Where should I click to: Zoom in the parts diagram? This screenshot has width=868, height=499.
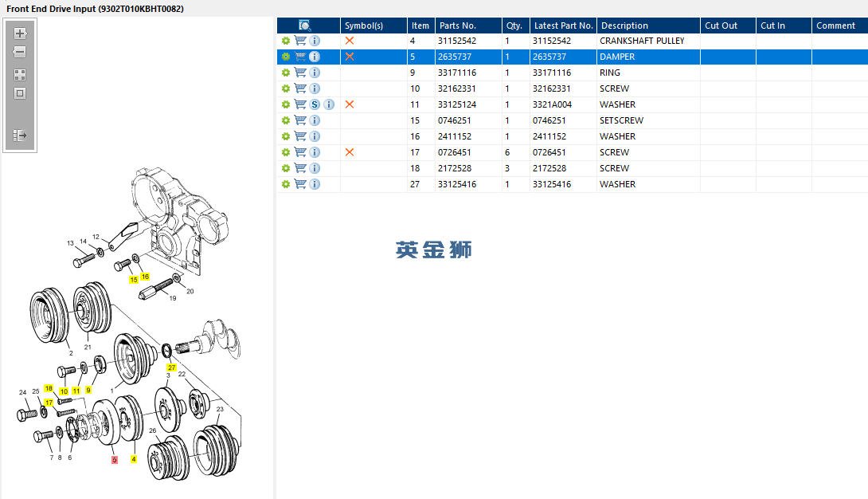20,33
